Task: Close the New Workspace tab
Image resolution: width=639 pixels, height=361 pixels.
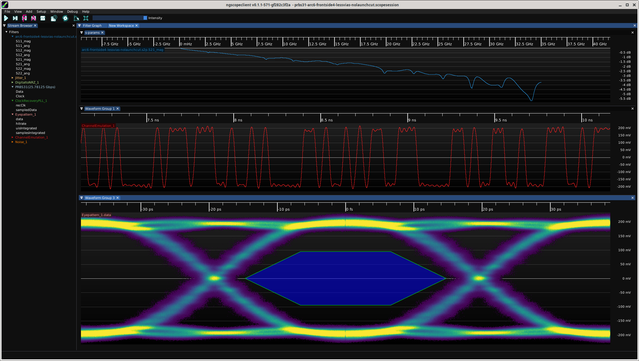Action: pyautogui.click(x=137, y=25)
